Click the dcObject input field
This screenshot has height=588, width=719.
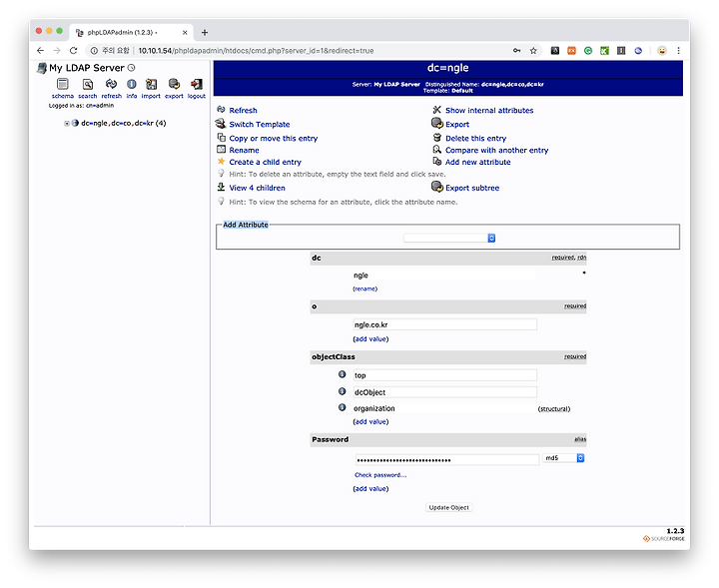pos(444,392)
